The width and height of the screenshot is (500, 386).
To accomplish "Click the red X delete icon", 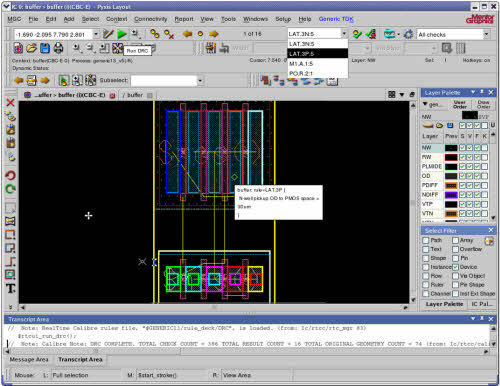I will pos(10,102).
